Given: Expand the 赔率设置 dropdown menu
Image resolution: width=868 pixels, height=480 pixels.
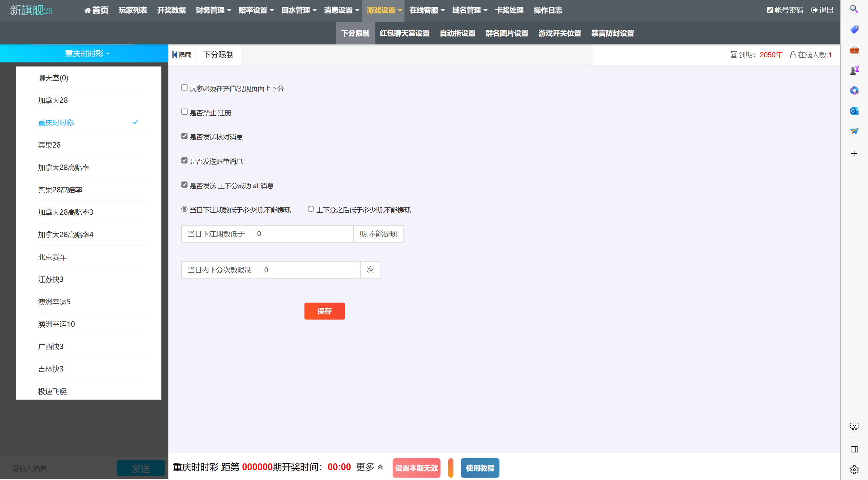Looking at the screenshot, I should [256, 11].
